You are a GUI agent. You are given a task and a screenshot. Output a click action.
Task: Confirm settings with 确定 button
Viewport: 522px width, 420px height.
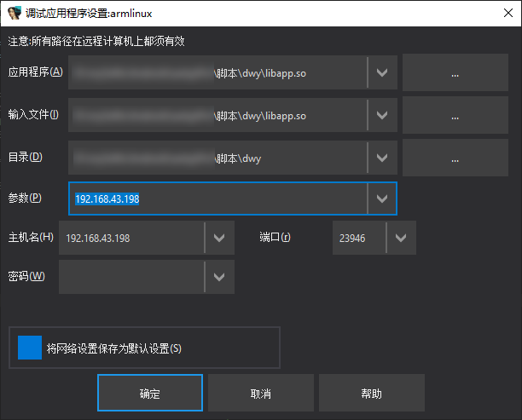[x=150, y=393]
